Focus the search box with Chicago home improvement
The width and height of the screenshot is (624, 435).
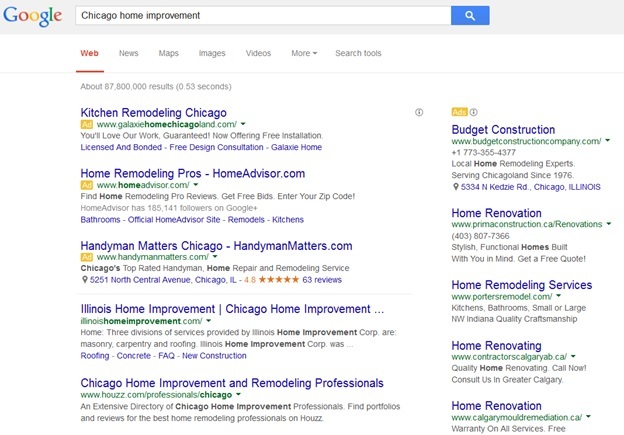[x=263, y=16]
